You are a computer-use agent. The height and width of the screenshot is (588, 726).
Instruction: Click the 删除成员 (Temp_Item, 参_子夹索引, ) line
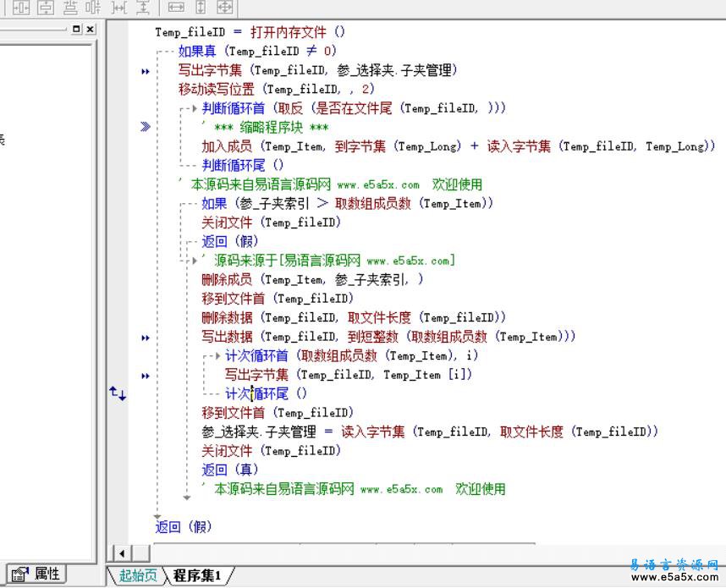coord(312,280)
